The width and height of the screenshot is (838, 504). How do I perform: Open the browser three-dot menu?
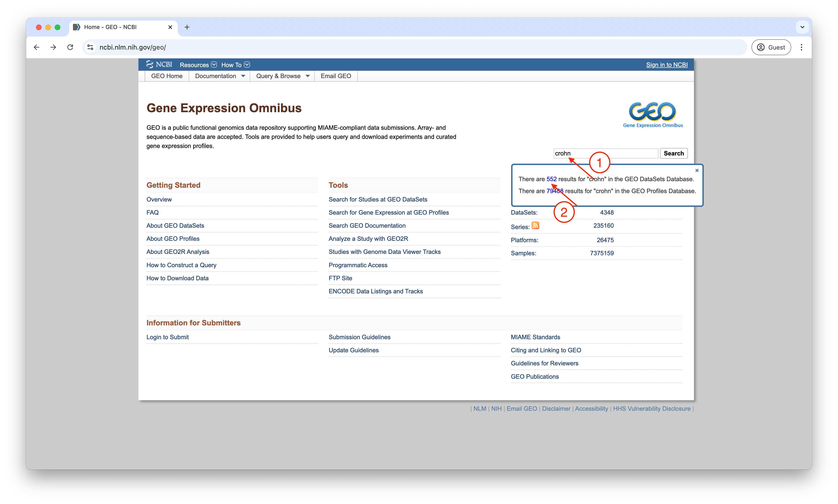pyautogui.click(x=801, y=47)
